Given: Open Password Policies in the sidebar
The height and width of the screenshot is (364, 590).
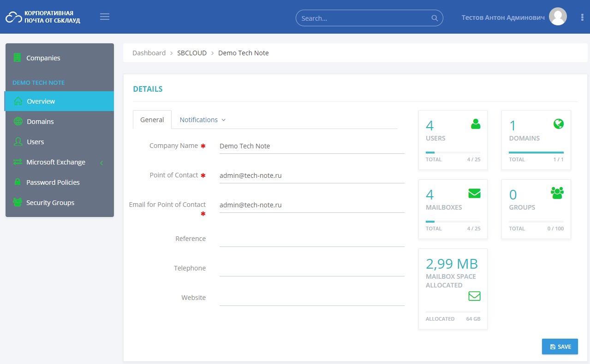Looking at the screenshot, I should click(x=60, y=182).
